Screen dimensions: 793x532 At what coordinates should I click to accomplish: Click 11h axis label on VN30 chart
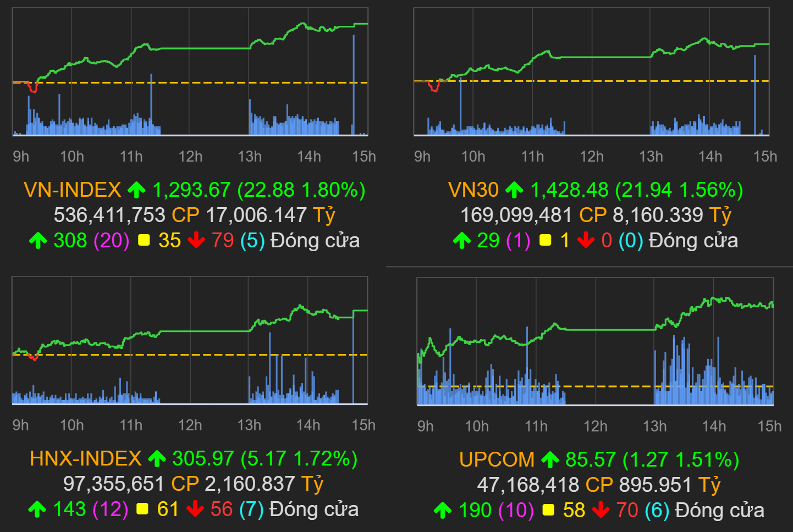[532, 157]
